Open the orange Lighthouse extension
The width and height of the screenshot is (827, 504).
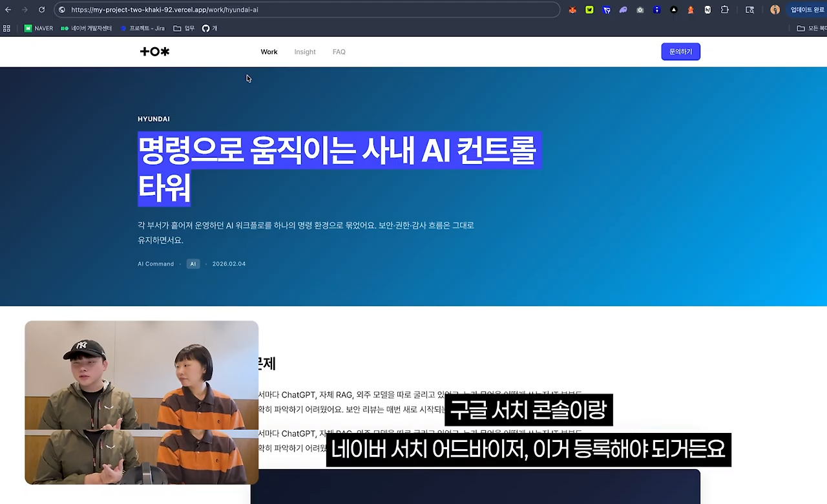tap(691, 10)
